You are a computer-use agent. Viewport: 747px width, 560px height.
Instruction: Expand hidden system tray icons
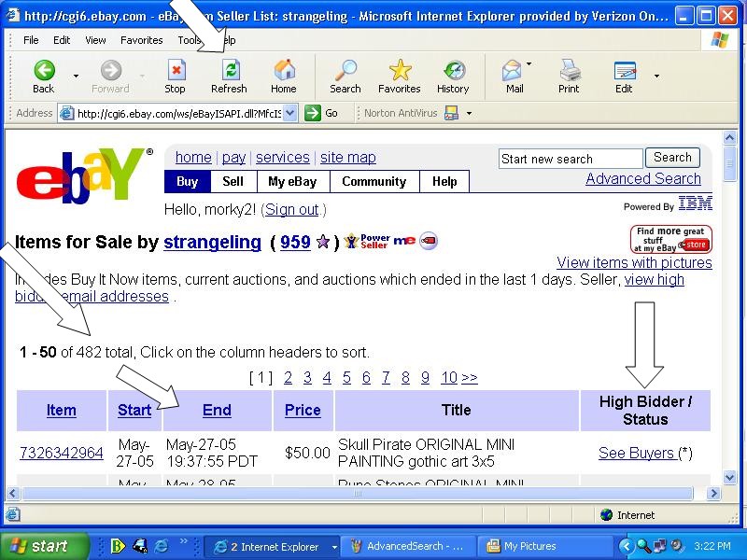pos(627,546)
